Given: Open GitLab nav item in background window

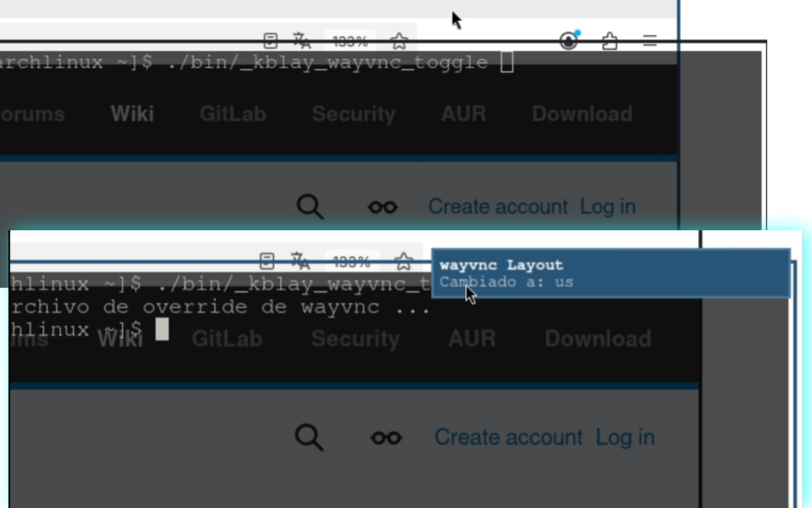Looking at the screenshot, I should [x=233, y=113].
